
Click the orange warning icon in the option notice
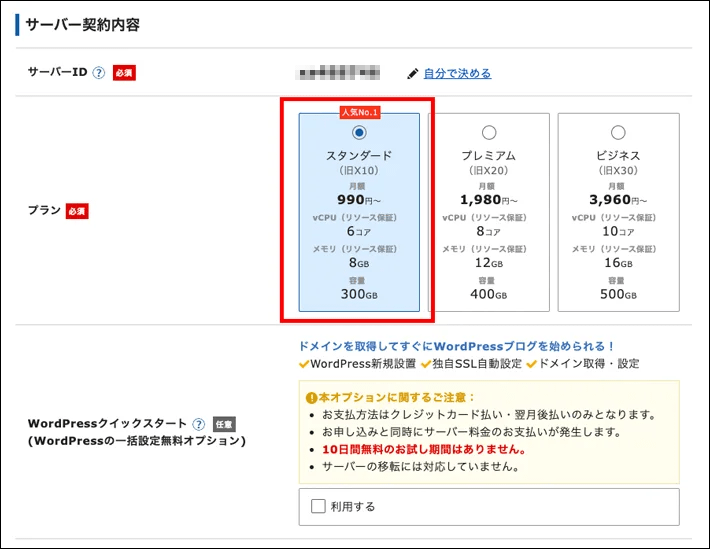tap(312, 398)
